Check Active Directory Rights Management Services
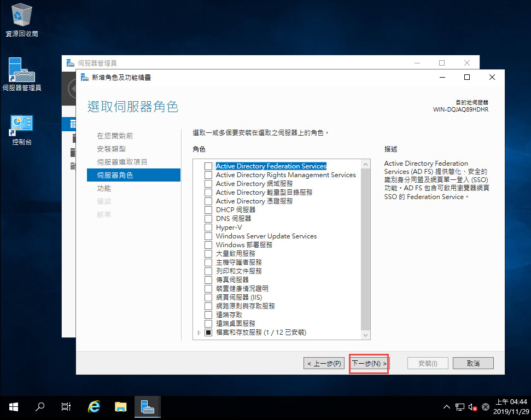 click(x=208, y=175)
